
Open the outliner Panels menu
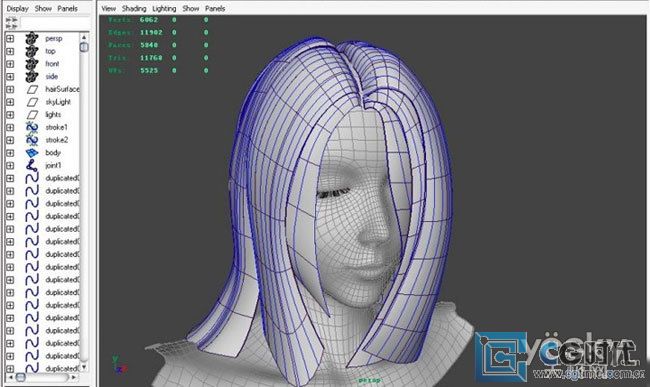coord(67,8)
